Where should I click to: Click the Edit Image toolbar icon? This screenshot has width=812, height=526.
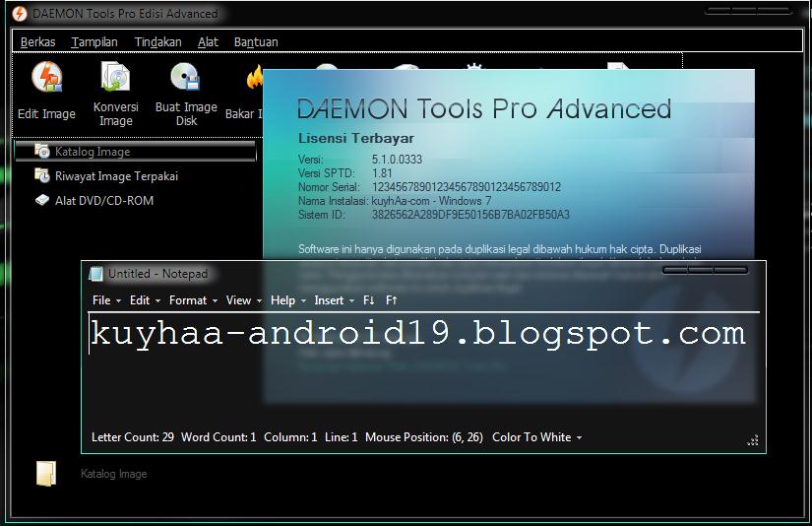pos(46,77)
